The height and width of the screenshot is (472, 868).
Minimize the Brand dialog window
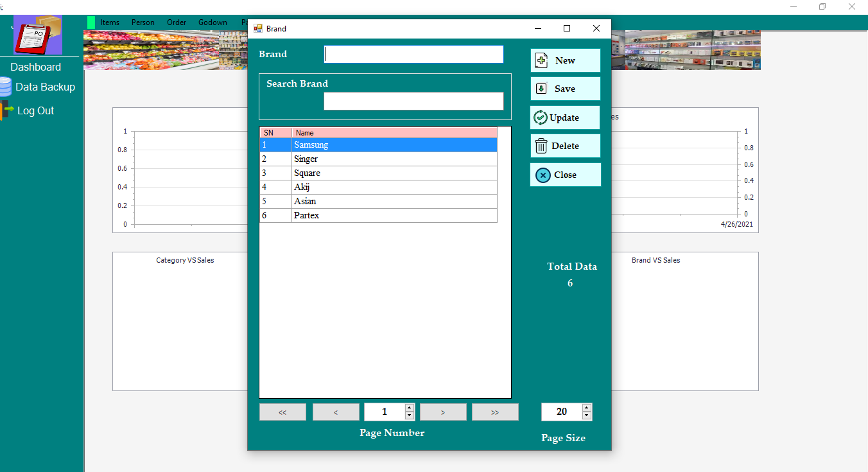[x=537, y=28]
